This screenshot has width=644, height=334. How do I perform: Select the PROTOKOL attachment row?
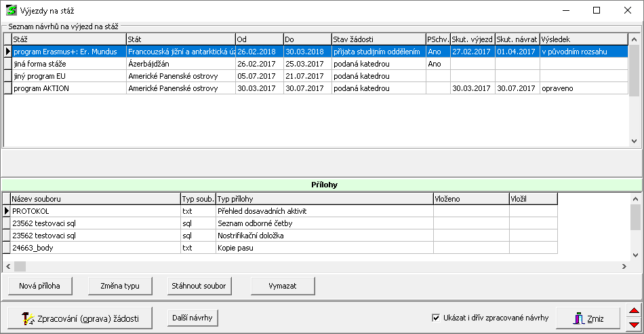tap(95, 211)
